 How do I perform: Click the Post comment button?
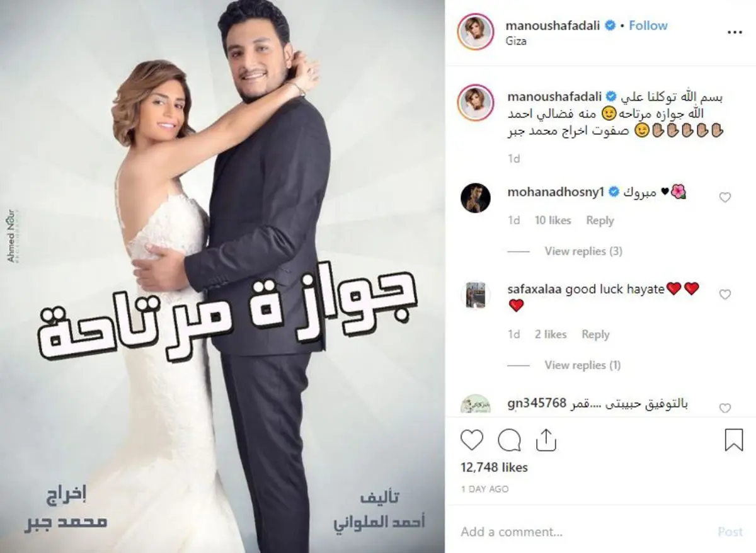click(x=730, y=532)
